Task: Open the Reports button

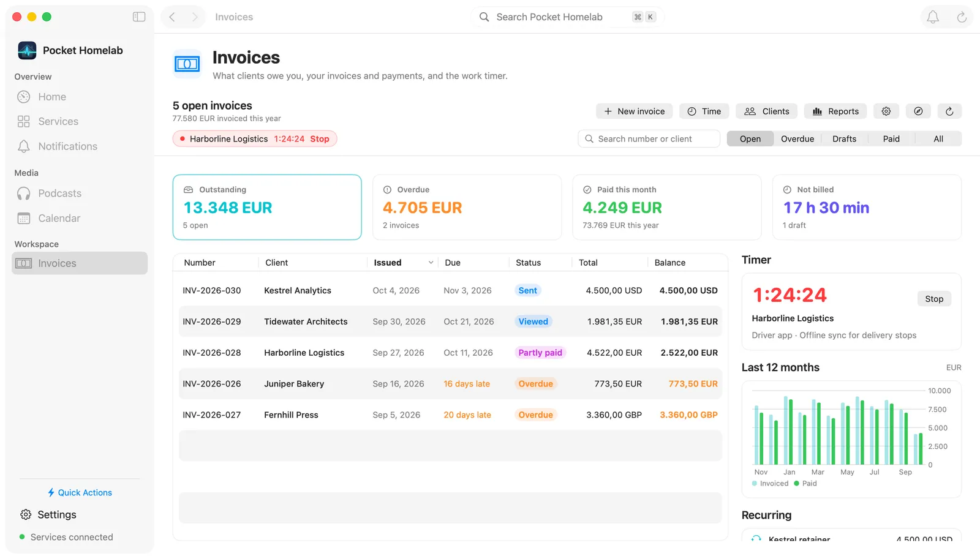Action: pos(835,111)
